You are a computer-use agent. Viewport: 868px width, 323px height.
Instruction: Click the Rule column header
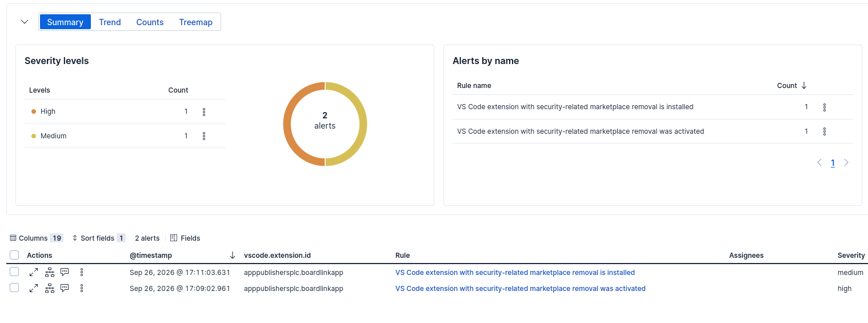(402, 256)
